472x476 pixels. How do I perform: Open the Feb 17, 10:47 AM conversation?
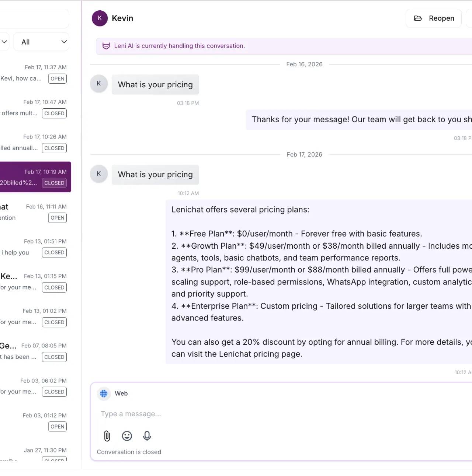click(x=35, y=108)
